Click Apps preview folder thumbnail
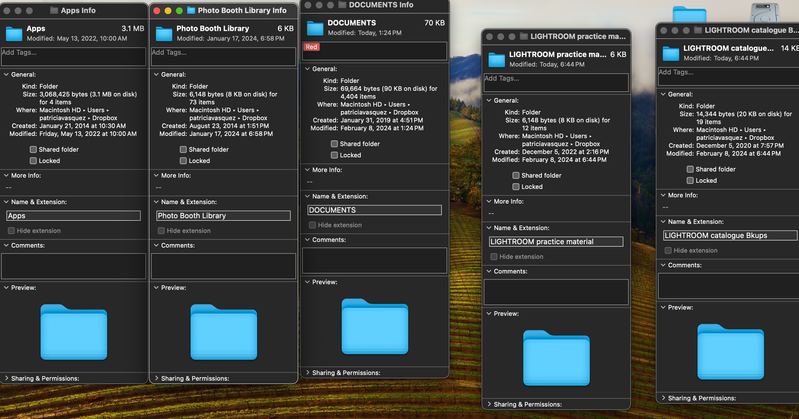Image resolution: width=799 pixels, height=419 pixels. tap(73, 332)
